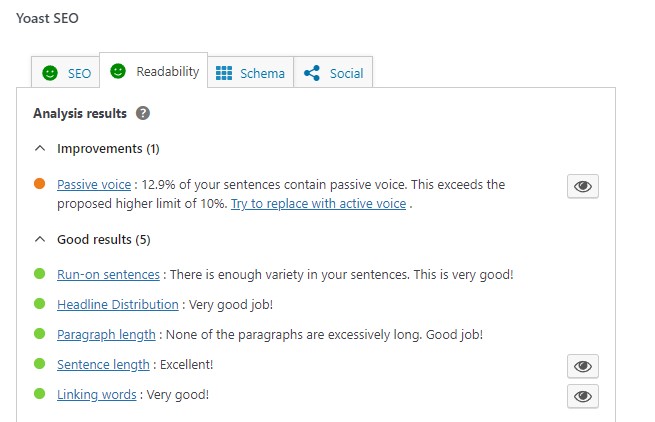655x422 pixels.
Task: Follow the Headline Distribution link
Action: [x=117, y=304]
